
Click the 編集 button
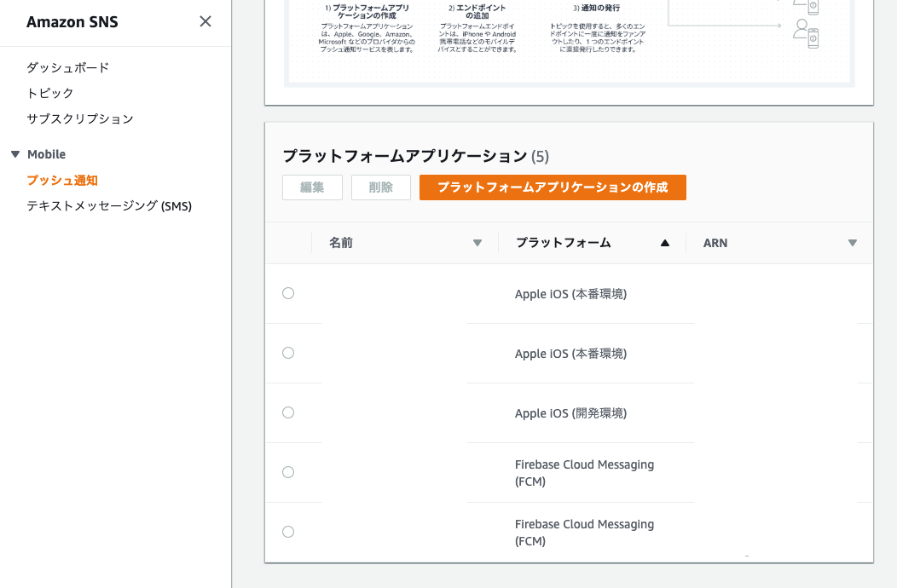pyautogui.click(x=312, y=187)
